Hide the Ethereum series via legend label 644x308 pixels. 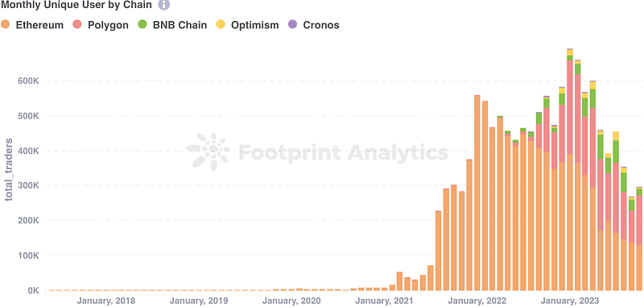click(x=39, y=25)
